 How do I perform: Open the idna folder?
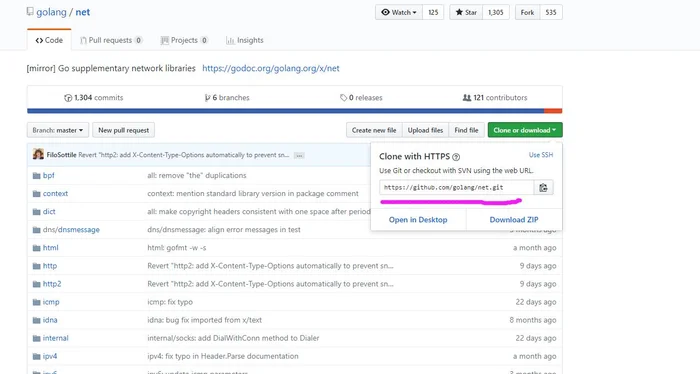point(50,320)
